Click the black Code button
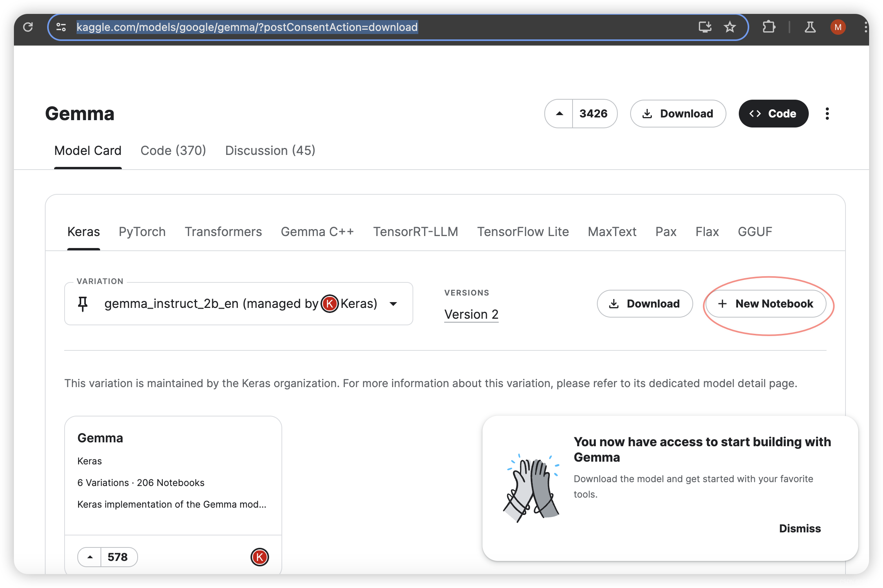 tap(773, 114)
